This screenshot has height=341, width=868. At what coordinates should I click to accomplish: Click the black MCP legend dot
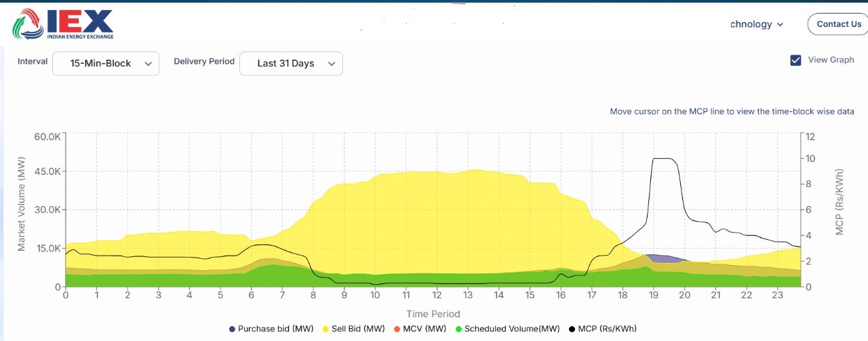(574, 329)
